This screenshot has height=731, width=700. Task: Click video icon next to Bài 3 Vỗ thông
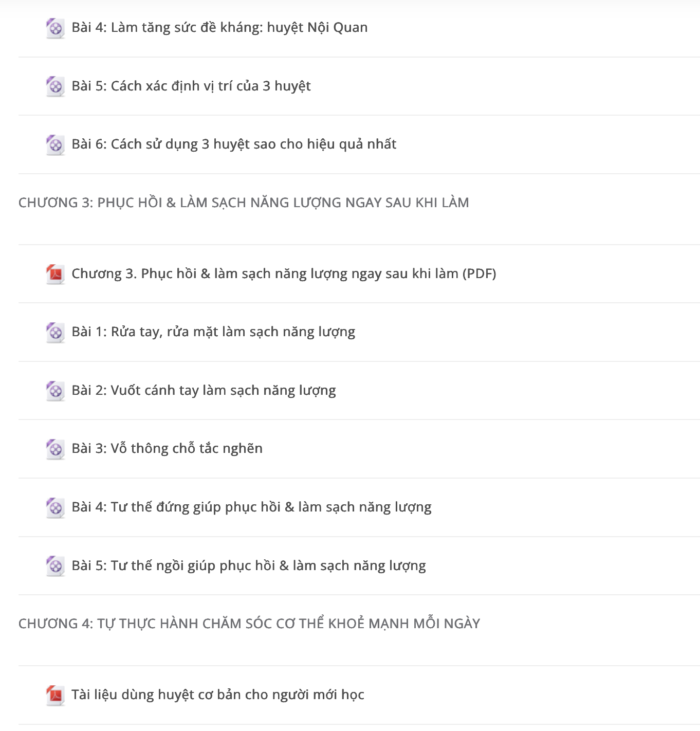coord(55,449)
